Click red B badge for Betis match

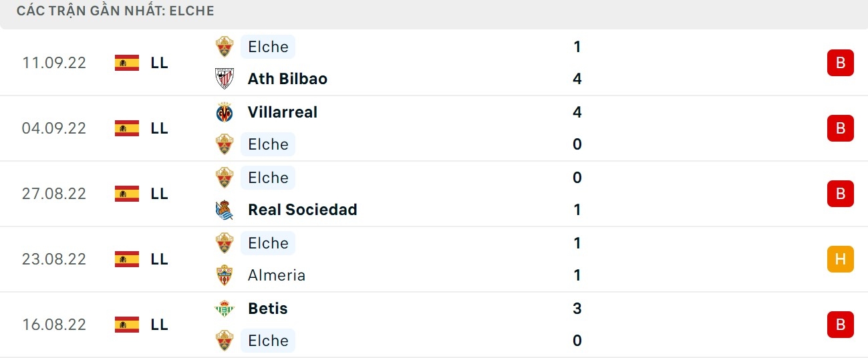[840, 325]
